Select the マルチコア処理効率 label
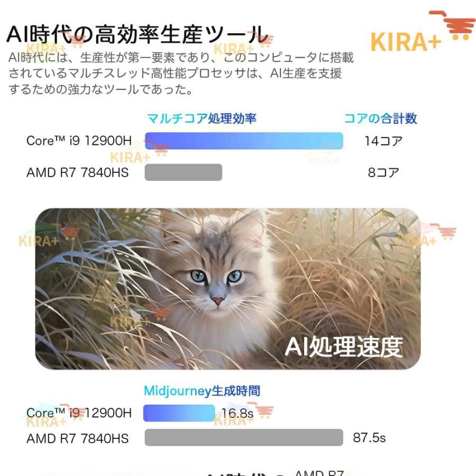 [x=202, y=118]
